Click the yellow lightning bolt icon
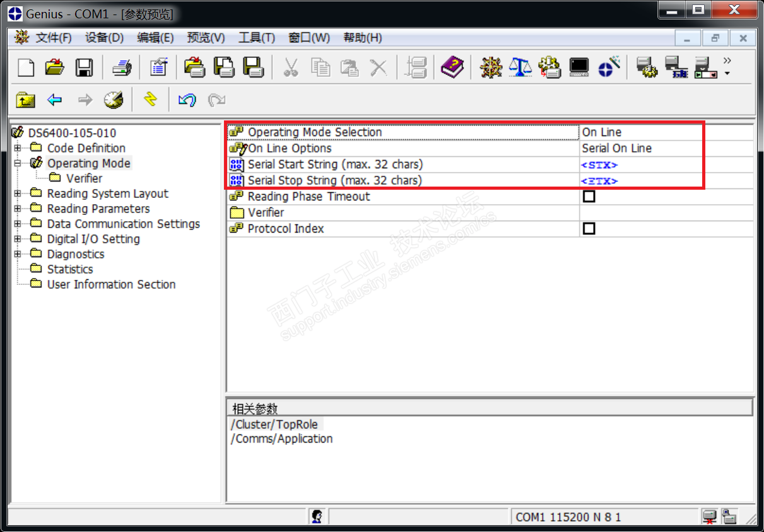Screen dimensions: 764x532 150,99
